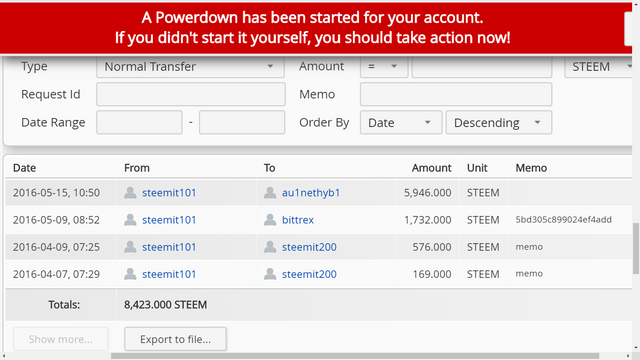Sort by the From column header

(137, 168)
